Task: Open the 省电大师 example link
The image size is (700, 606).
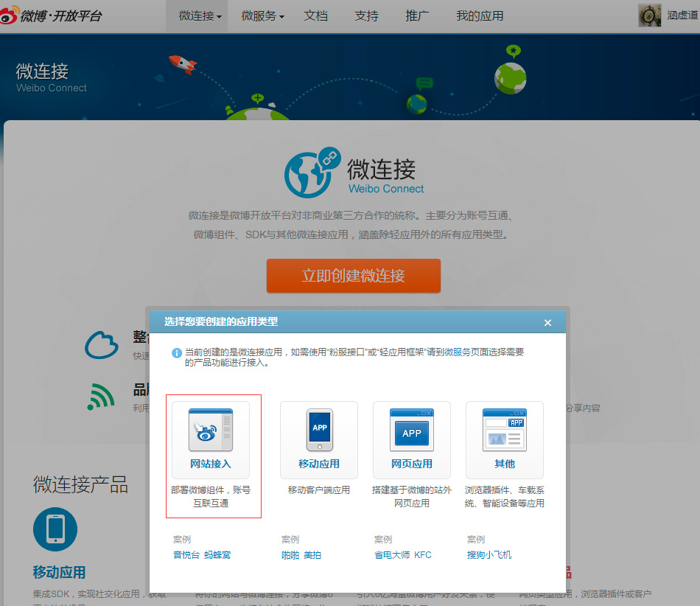Action: [x=392, y=555]
